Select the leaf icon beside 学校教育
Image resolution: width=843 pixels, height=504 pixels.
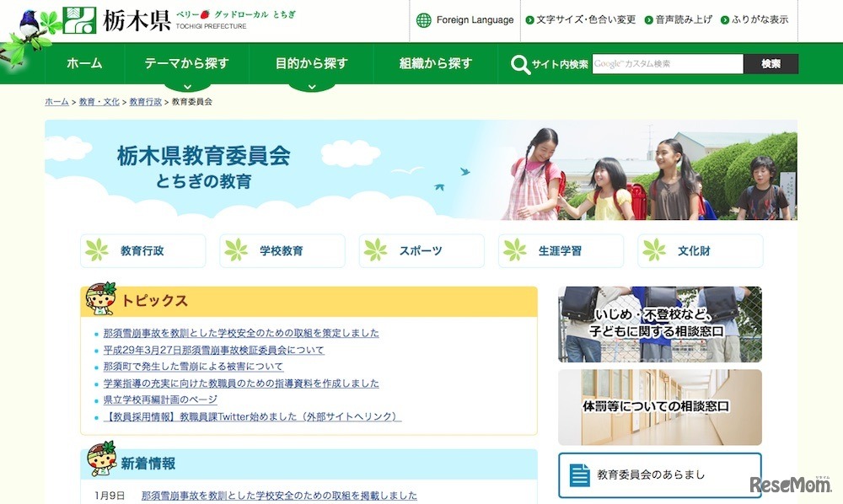click(x=236, y=250)
